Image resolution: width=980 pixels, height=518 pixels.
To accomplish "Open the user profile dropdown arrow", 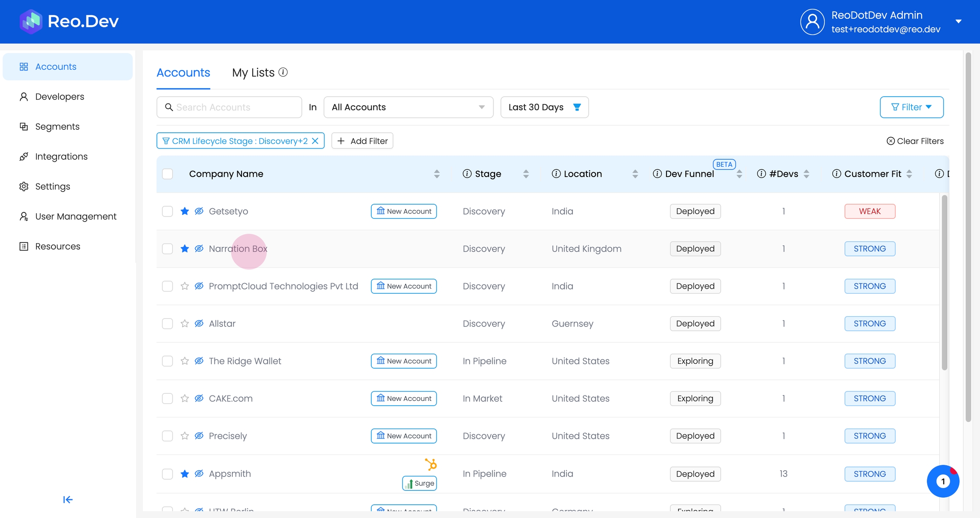I will 958,21.
